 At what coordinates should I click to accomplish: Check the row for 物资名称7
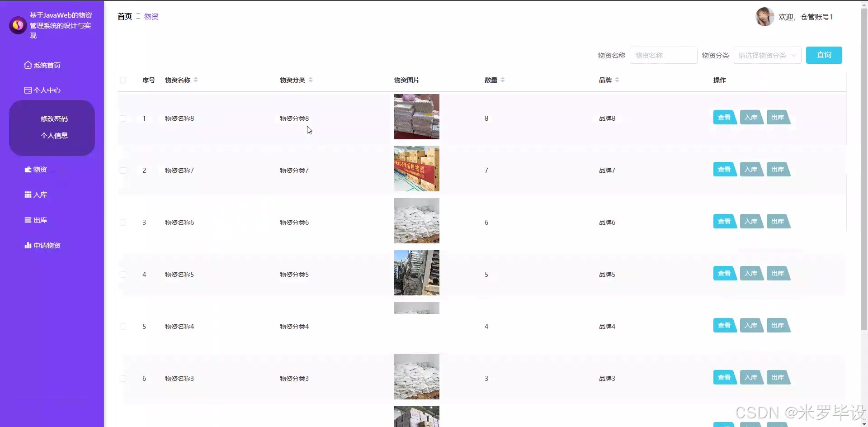click(x=123, y=171)
